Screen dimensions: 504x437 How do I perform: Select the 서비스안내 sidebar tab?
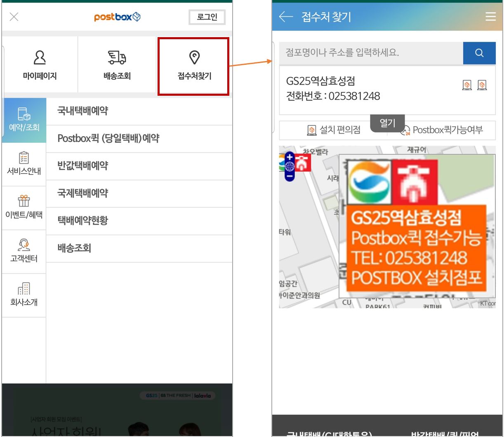click(24, 164)
